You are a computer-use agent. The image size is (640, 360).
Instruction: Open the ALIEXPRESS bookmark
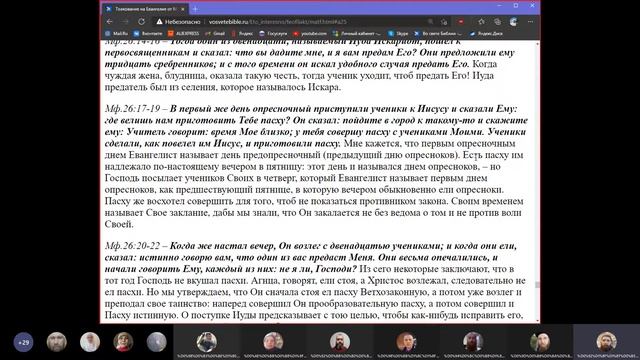[183, 33]
